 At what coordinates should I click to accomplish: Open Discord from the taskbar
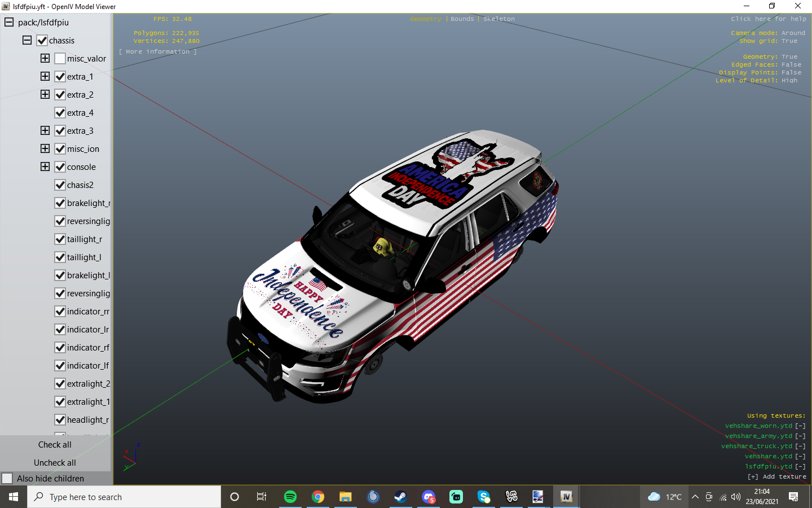[429, 497]
